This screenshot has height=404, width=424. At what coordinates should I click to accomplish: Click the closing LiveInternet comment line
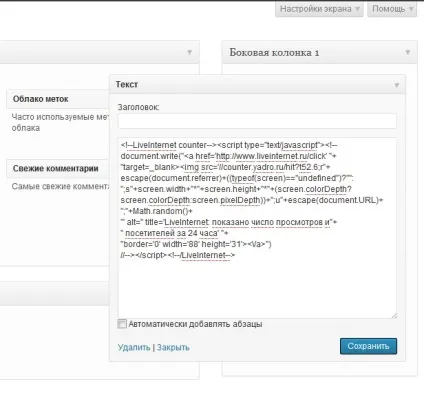tap(178, 255)
